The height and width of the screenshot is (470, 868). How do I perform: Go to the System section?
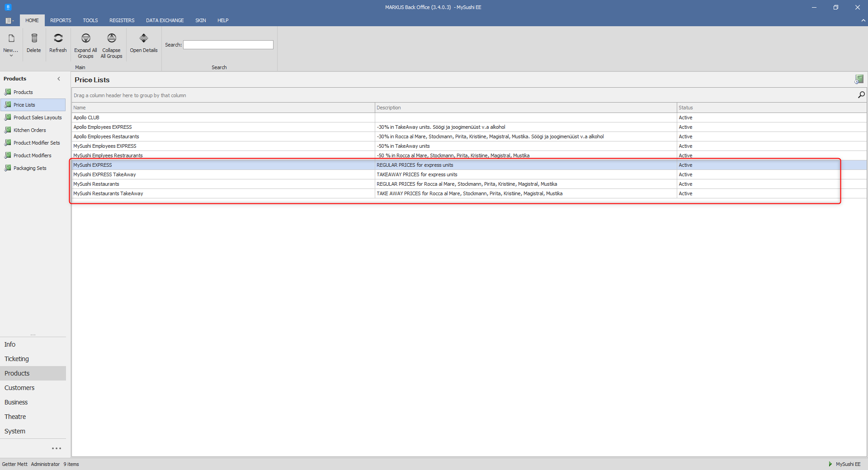[33, 431]
